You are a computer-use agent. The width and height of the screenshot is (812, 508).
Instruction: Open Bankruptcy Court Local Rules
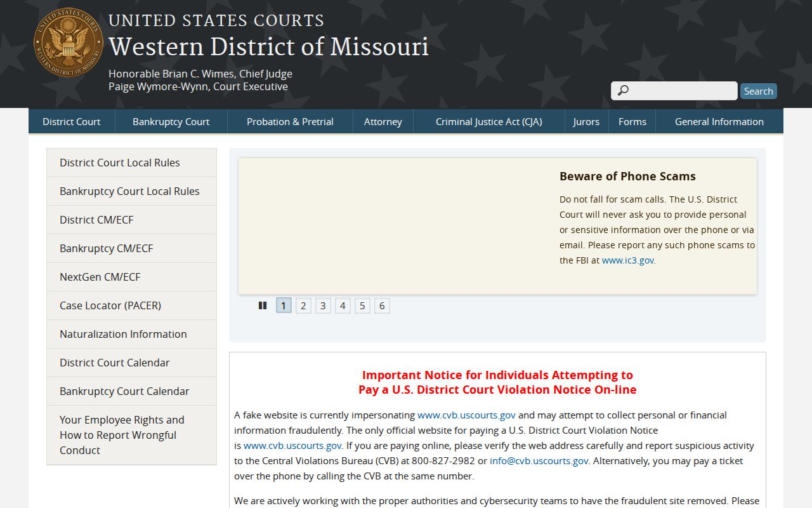click(131, 191)
